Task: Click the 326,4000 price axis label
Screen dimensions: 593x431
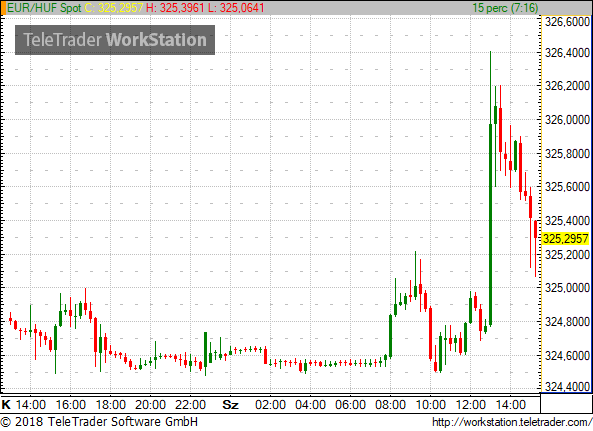Action: [x=567, y=53]
